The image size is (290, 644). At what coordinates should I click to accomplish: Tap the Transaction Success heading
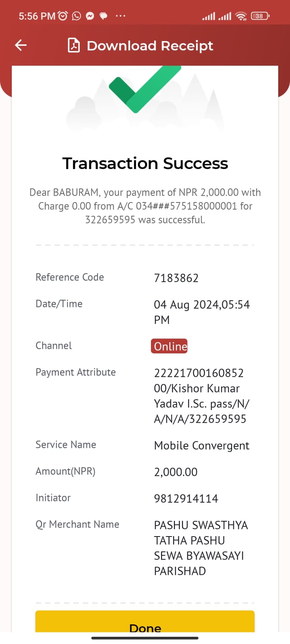point(145,163)
